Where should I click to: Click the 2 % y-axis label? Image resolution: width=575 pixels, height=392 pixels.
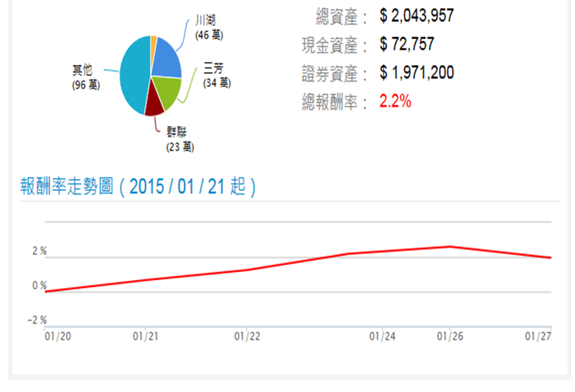click(39, 251)
